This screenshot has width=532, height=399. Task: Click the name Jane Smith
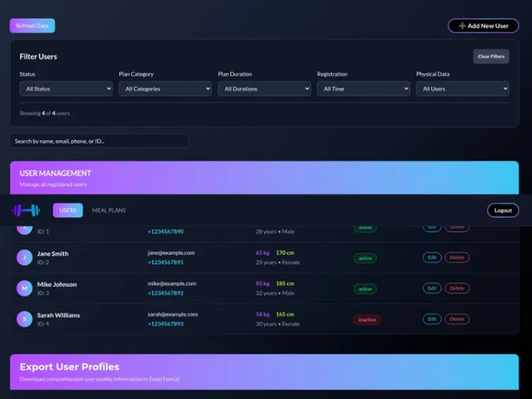(x=53, y=254)
